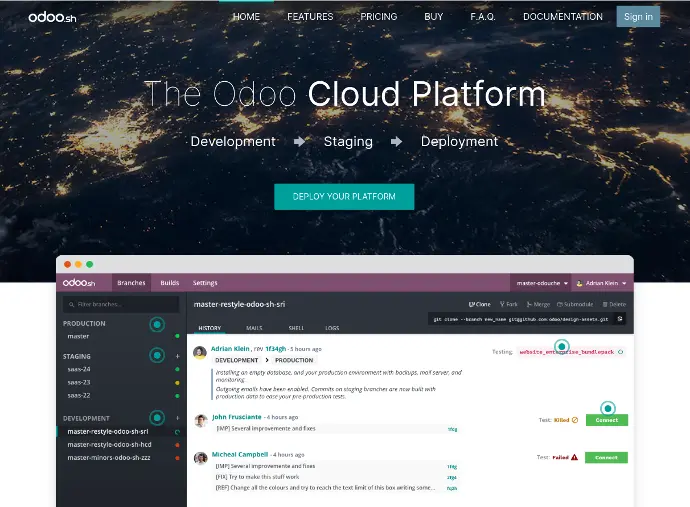Switch to the SHELL tab
This screenshot has height=507, width=690.
[x=296, y=328]
